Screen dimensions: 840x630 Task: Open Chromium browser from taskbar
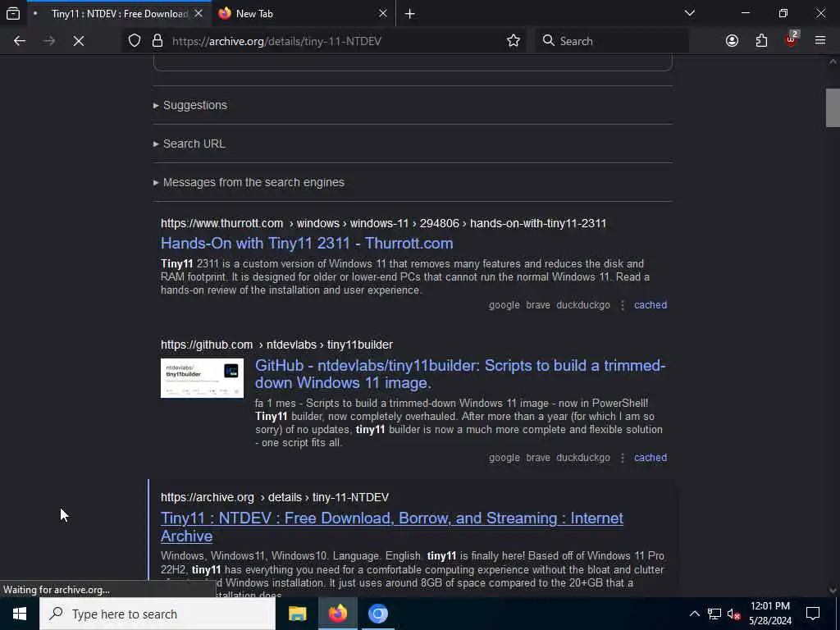tap(377, 614)
